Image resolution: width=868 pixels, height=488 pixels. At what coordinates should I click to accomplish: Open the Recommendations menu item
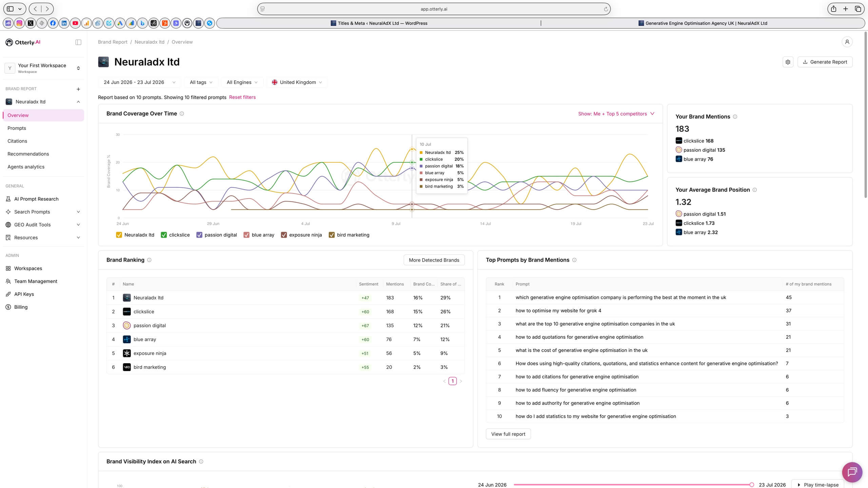pyautogui.click(x=28, y=154)
